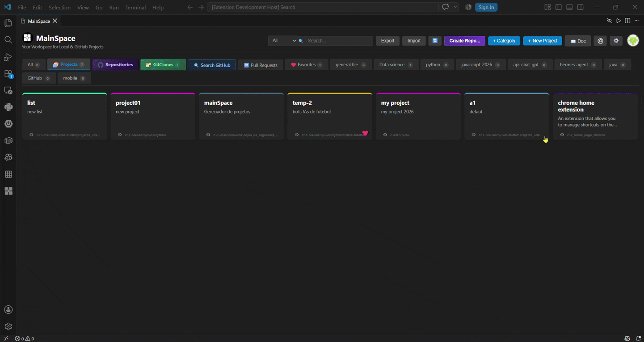Click the eye icon on the my project card
The height and width of the screenshot is (342, 644).
coord(385,135)
